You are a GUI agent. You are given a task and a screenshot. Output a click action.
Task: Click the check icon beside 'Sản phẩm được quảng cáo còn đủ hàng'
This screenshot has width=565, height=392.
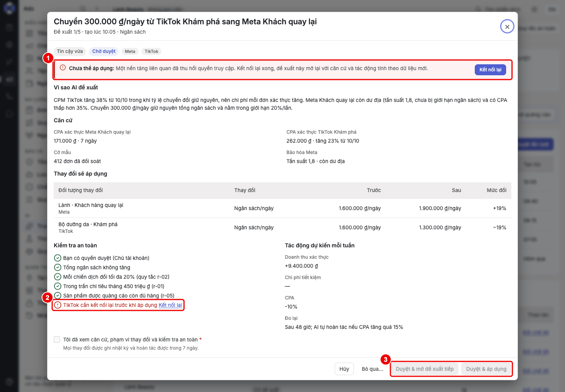tap(58, 296)
